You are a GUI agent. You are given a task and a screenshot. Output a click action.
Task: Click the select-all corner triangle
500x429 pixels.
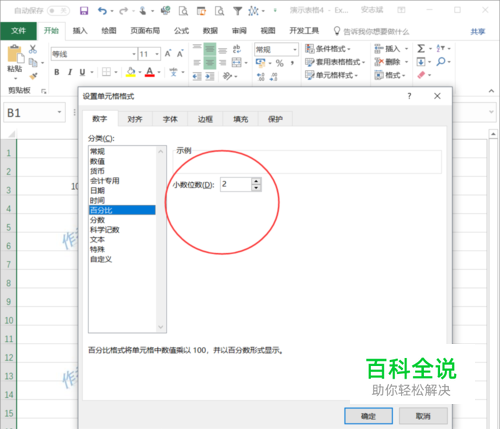pyautogui.click(x=11, y=134)
